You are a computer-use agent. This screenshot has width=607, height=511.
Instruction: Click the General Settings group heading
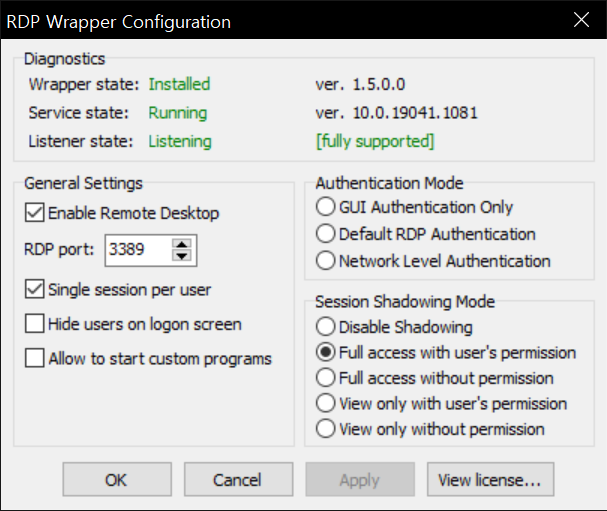click(83, 183)
